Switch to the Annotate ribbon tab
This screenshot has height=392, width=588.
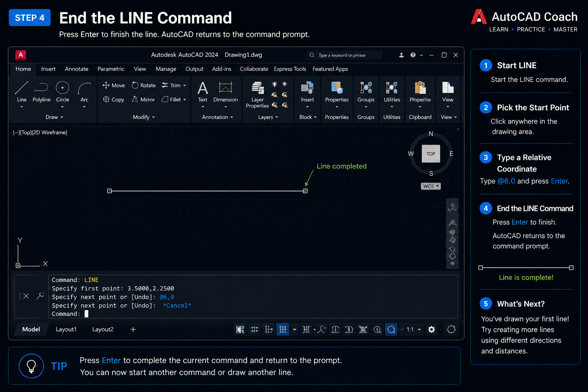click(77, 69)
